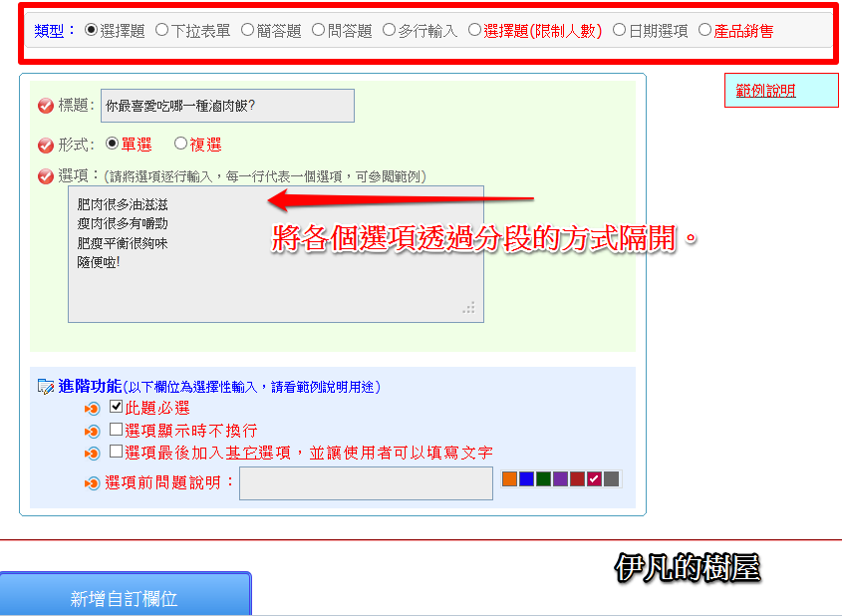Click the 類型 label text

(x=49, y=31)
